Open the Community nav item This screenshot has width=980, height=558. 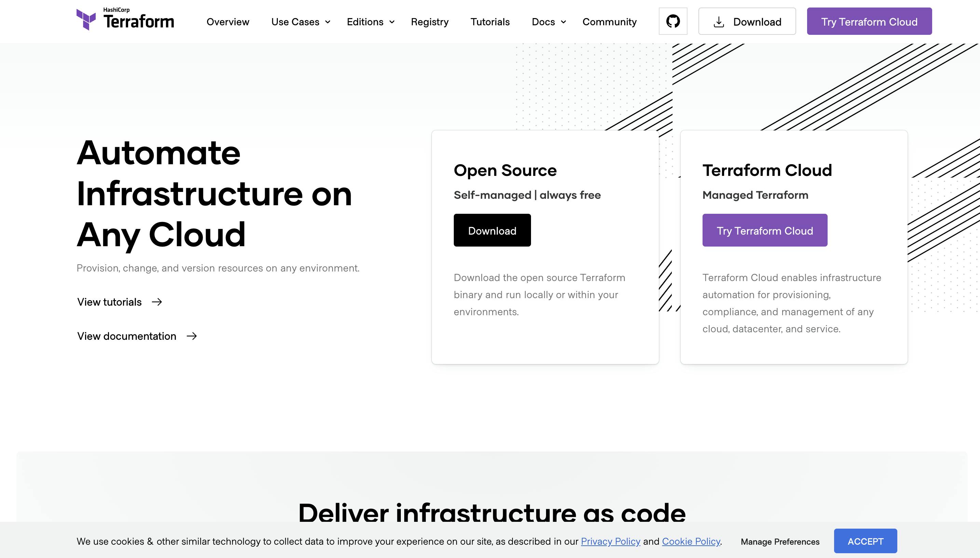coord(609,22)
